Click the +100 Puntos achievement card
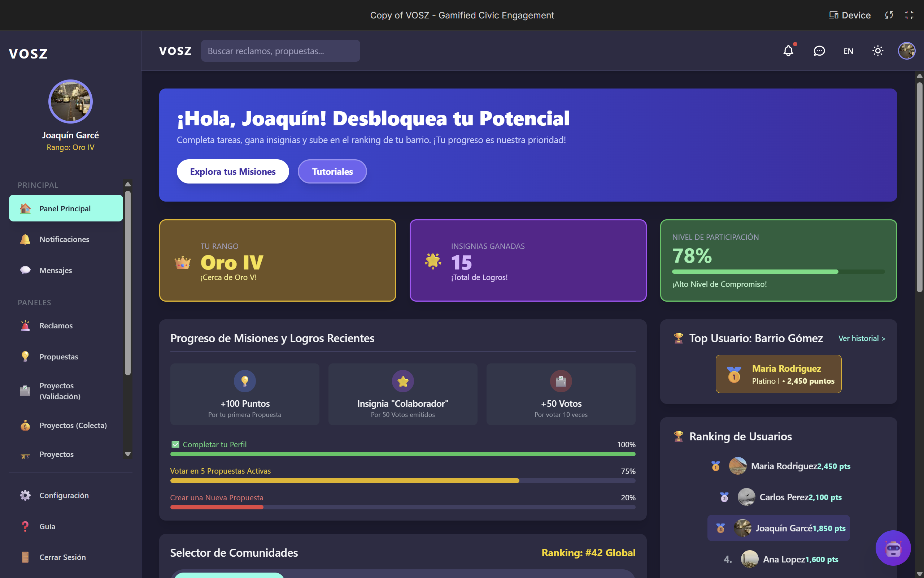The width and height of the screenshot is (924, 578). [245, 394]
